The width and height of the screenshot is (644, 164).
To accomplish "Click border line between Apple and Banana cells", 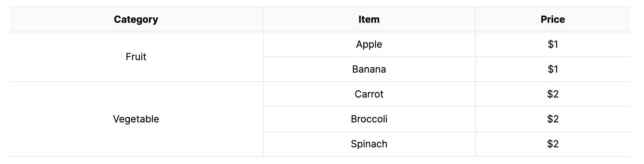I will [369, 57].
